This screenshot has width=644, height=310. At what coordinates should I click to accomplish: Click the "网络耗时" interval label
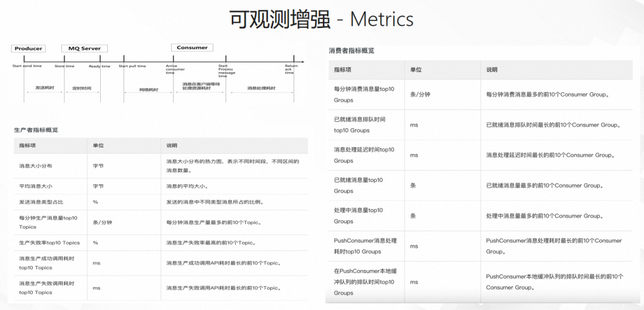(x=149, y=89)
